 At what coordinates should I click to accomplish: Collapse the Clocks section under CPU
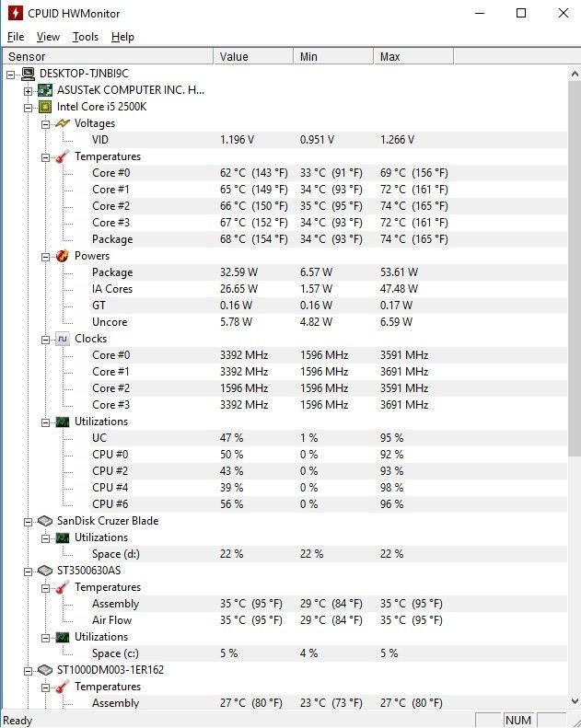pos(45,340)
